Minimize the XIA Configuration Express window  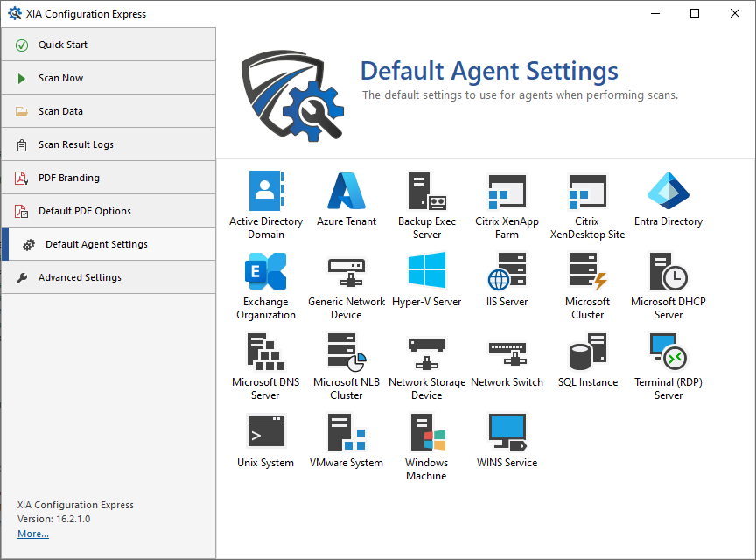pyautogui.click(x=655, y=13)
